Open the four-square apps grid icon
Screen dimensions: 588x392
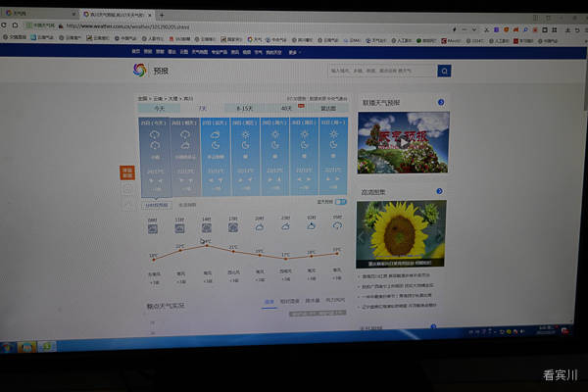[x=555, y=30]
